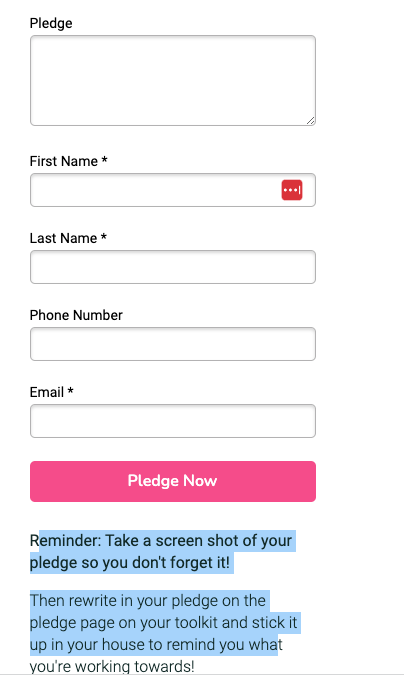Click the "First Name" label text
The image size is (404, 683).
(x=64, y=161)
